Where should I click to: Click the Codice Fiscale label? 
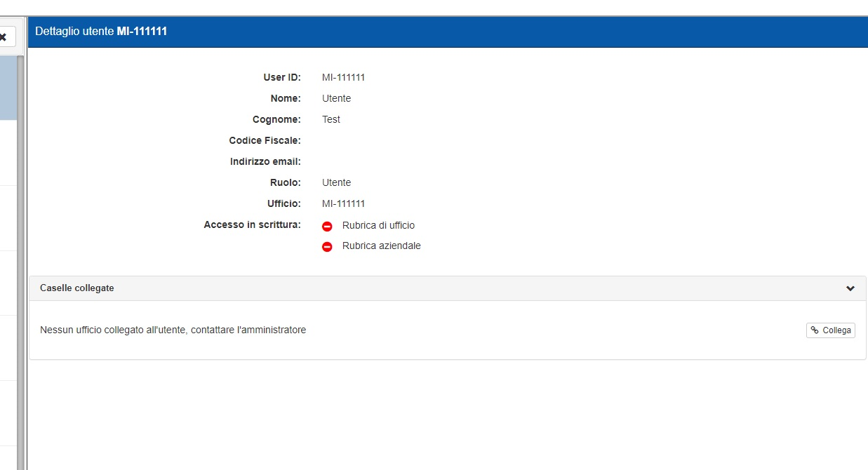[265, 141]
